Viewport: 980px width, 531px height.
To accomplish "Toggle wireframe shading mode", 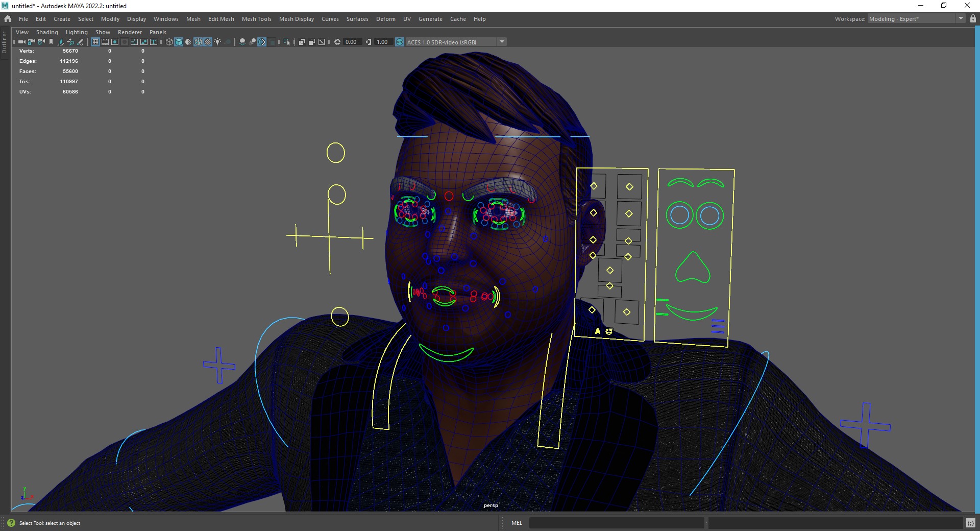I will pos(169,42).
